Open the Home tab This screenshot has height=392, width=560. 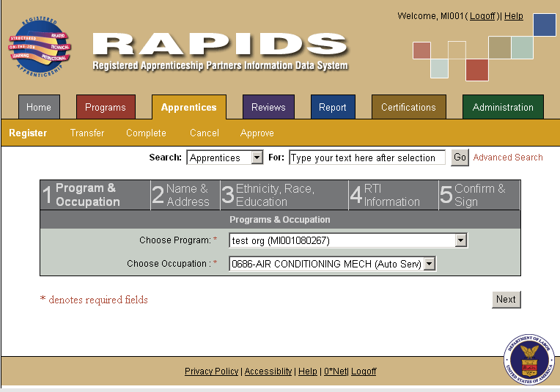click(x=39, y=107)
